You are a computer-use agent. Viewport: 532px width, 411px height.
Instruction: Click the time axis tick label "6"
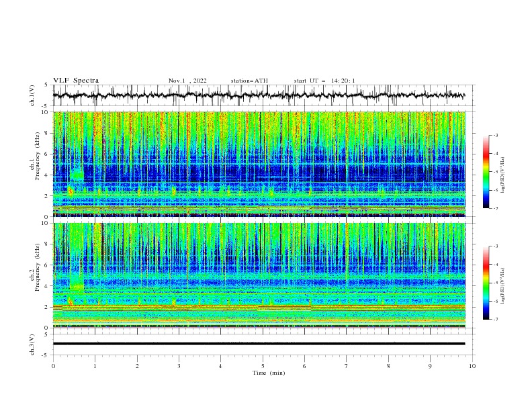pos(305,366)
